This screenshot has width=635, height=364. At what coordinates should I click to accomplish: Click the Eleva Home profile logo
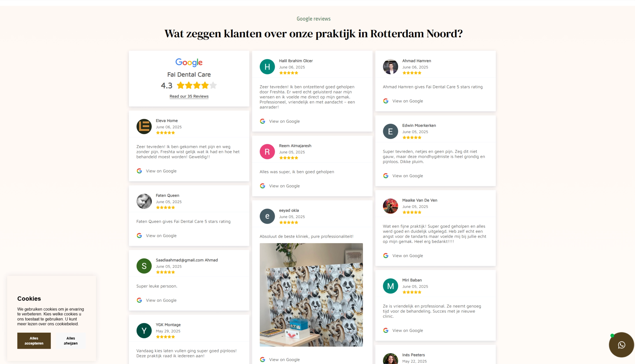tap(144, 127)
